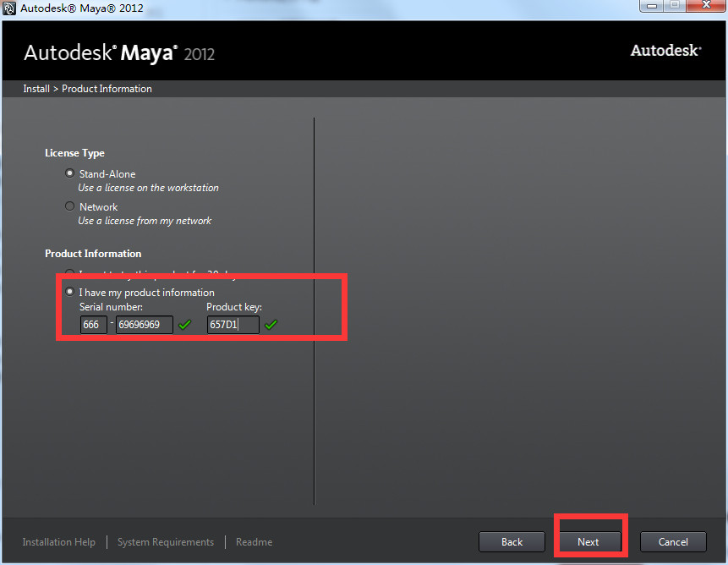Screen dimensions: 728x565
Task: Click the "Product key:" label
Action: click(x=234, y=307)
